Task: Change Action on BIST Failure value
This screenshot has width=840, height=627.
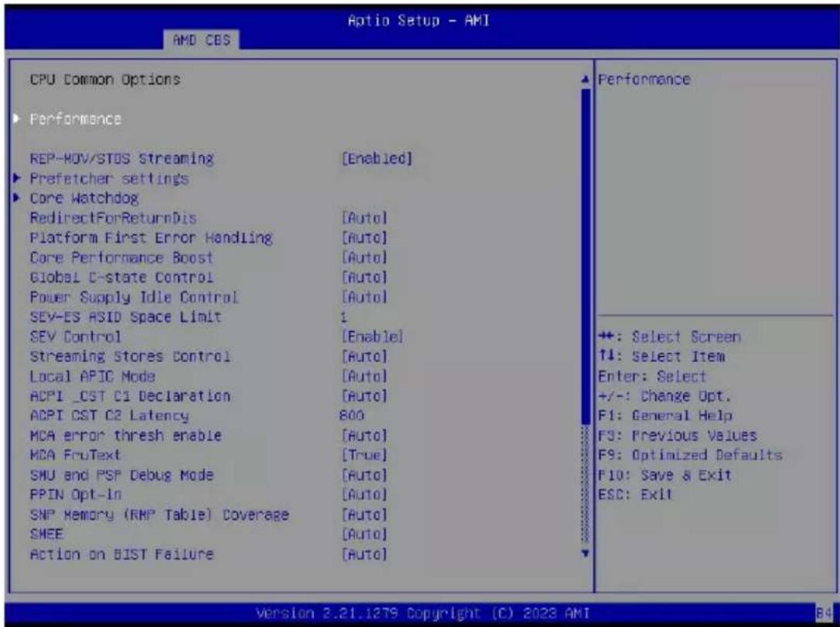Action: 364,554
